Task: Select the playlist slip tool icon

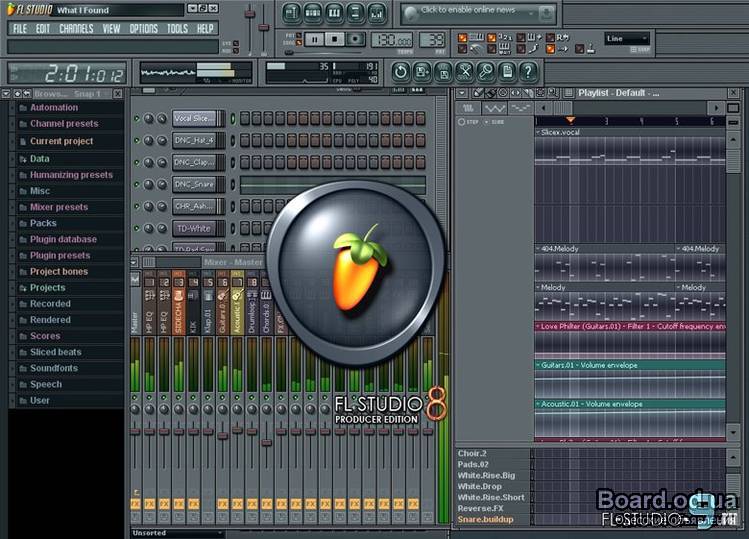Action: tap(515, 93)
